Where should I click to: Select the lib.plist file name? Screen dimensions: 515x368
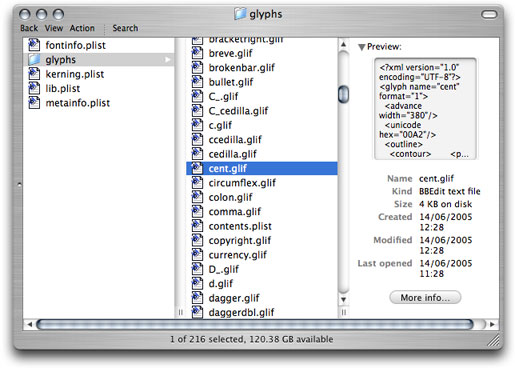[63, 88]
